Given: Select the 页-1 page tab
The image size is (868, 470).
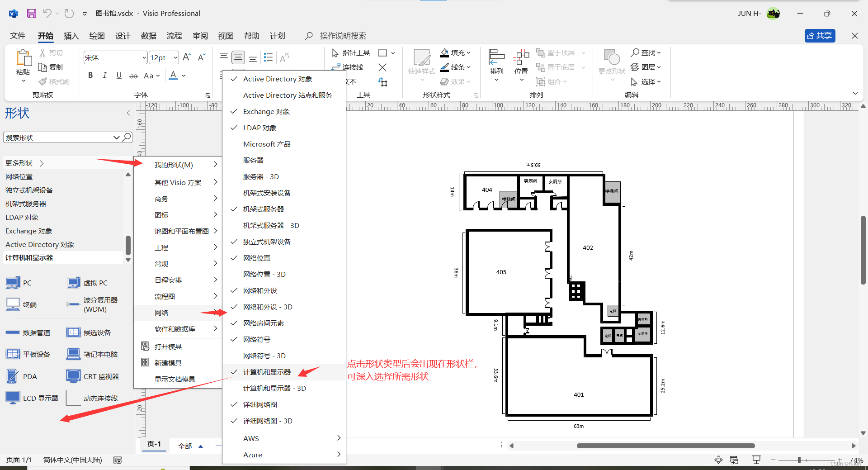Looking at the screenshot, I should [154, 445].
